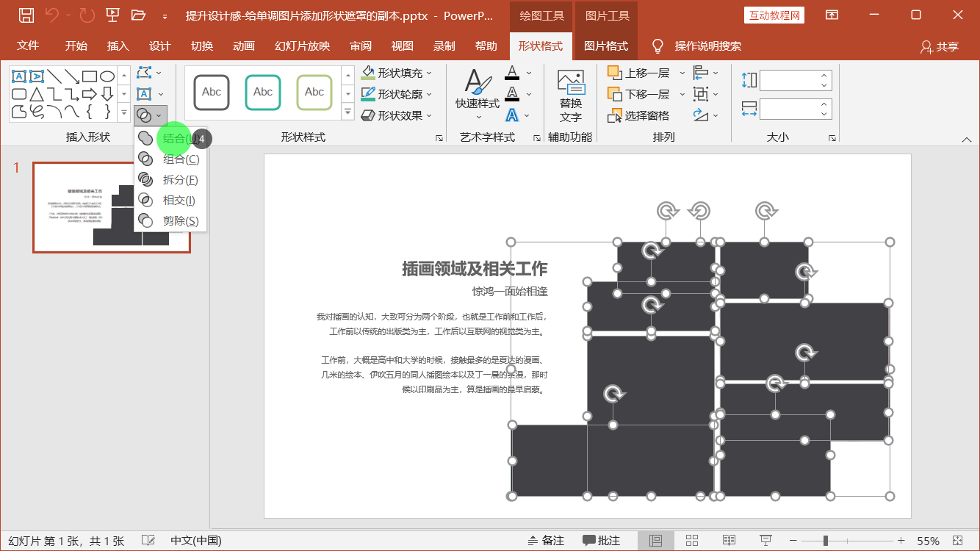Click the 下移一层 (Send Backward) icon
980x551 pixels.
(616, 94)
